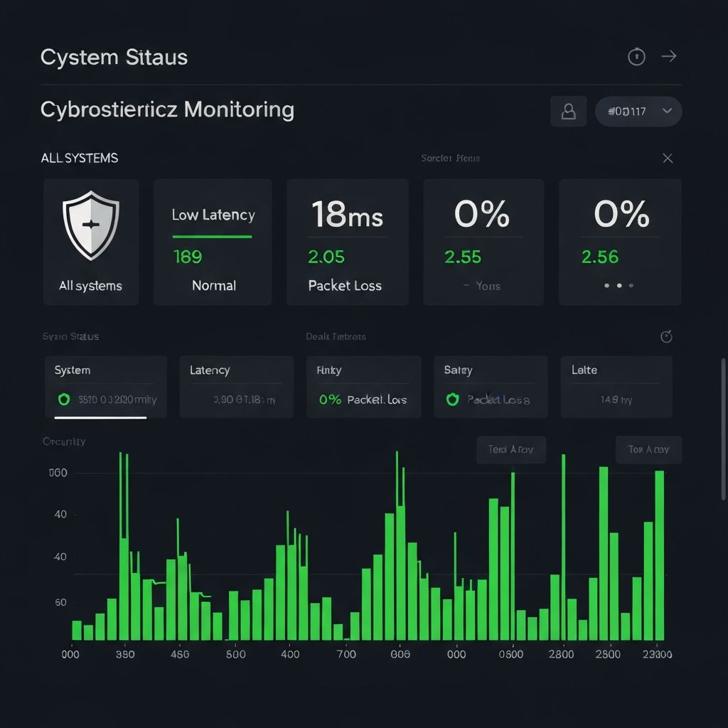Click the Tor A roy button
728x728 pixels.
[x=648, y=450]
